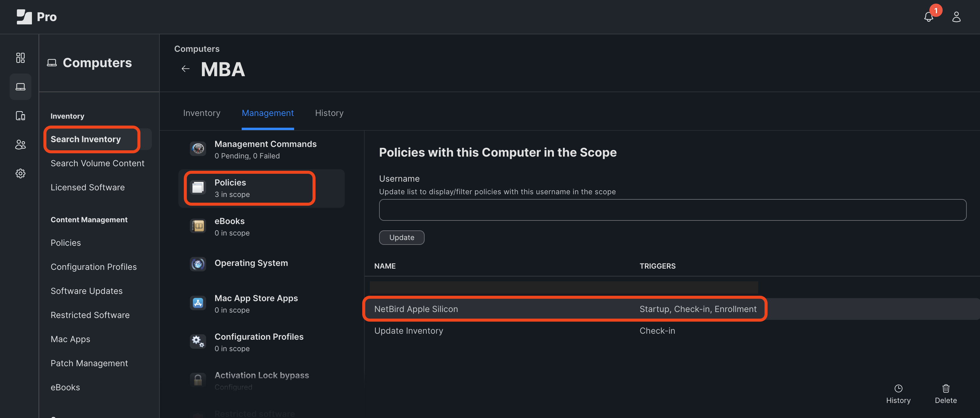
Task: Open the History tab for MBA
Action: coord(329,113)
